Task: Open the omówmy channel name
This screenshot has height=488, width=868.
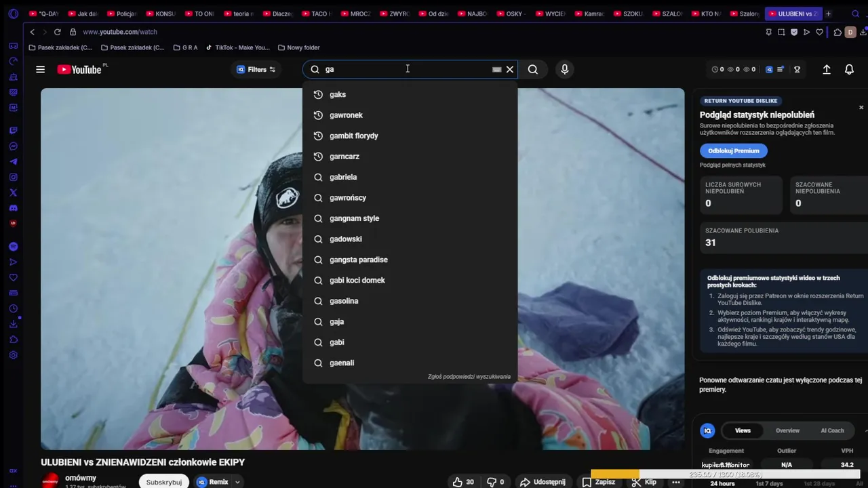Action: point(81,478)
